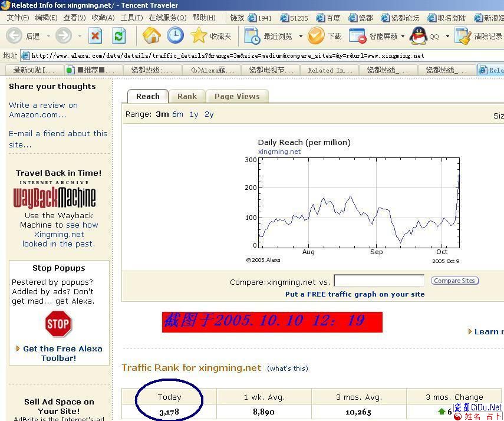Click the compare sites text field

coord(379,281)
